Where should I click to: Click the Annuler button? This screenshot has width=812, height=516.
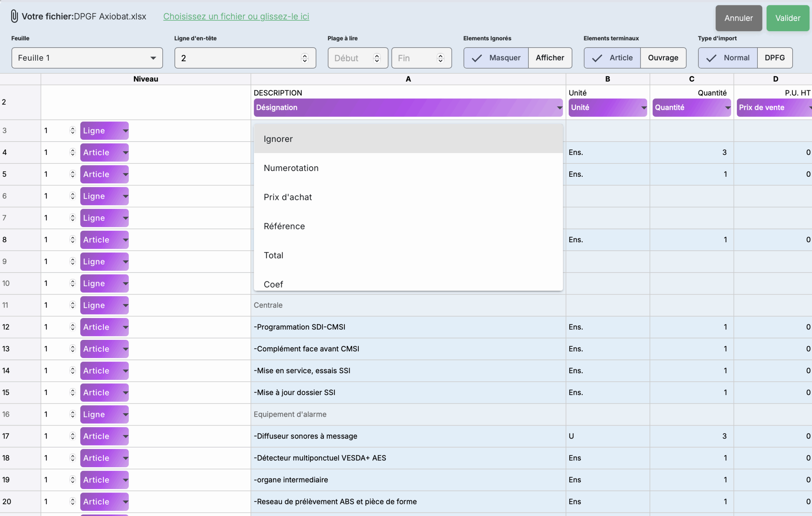738,18
